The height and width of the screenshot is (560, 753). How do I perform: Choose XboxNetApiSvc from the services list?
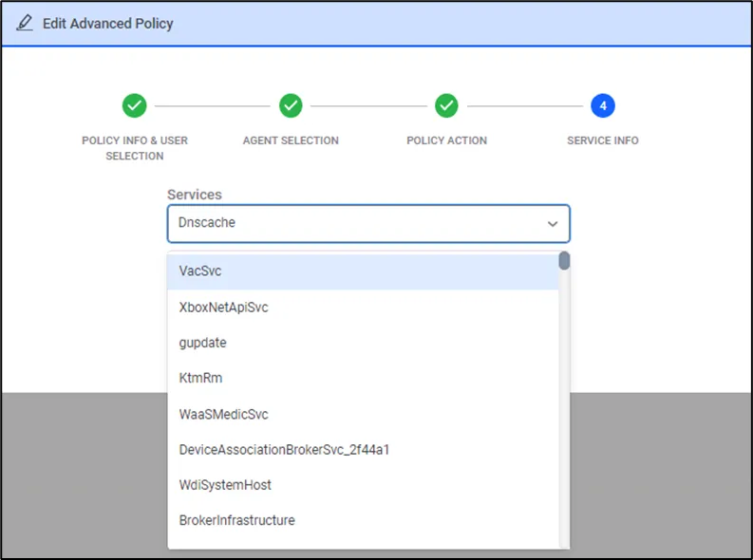(x=363, y=308)
